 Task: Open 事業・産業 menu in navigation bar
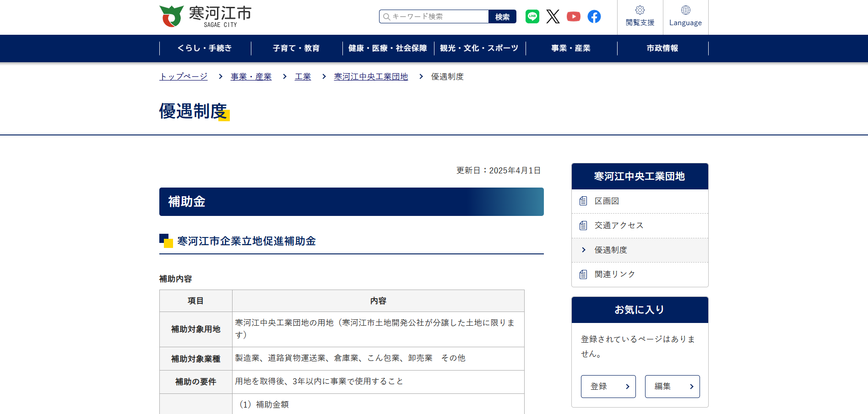(x=571, y=48)
